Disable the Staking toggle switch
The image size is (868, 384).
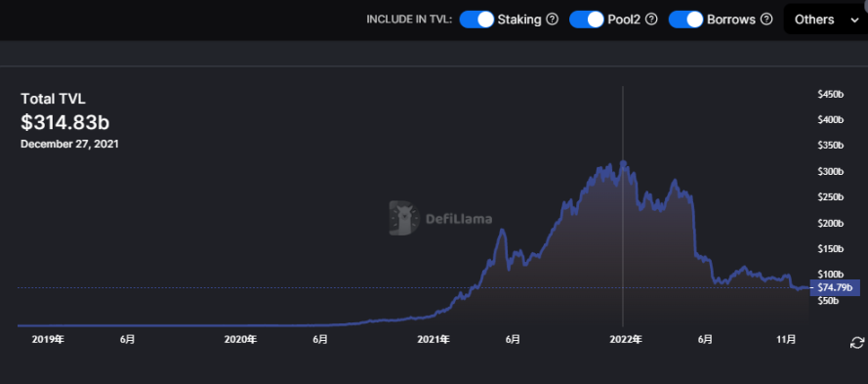[x=476, y=20]
